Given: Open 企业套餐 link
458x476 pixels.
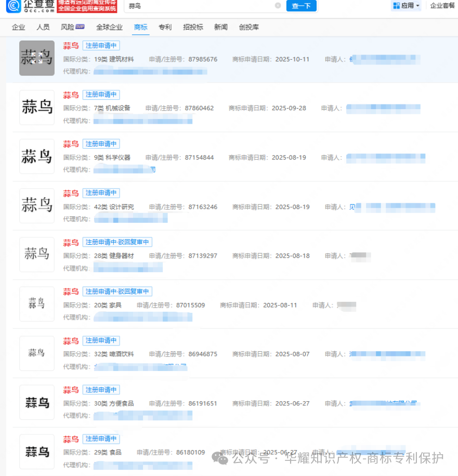Looking at the screenshot, I should coord(442,6).
